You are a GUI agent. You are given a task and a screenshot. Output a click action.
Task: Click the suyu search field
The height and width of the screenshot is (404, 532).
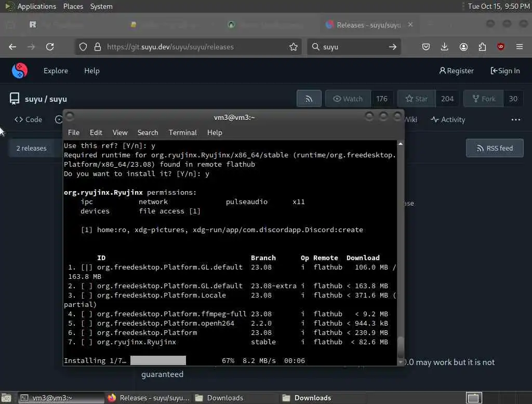tap(353, 47)
